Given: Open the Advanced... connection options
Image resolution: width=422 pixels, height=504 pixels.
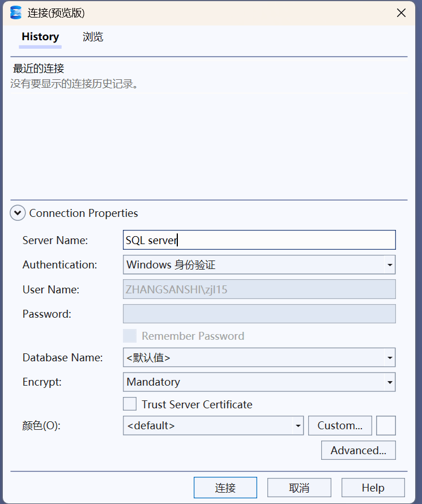Looking at the screenshot, I should [x=359, y=450].
